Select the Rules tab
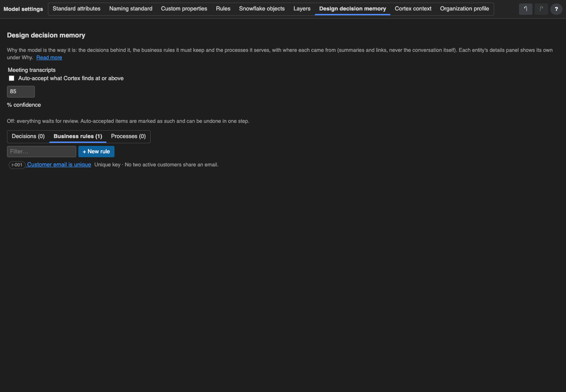The width and height of the screenshot is (566, 392). (x=223, y=9)
